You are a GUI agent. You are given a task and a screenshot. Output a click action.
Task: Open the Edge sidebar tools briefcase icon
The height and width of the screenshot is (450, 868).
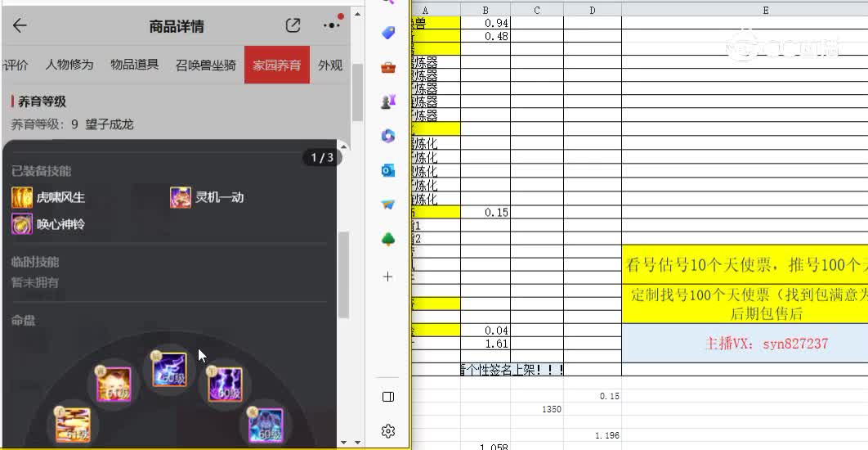(x=388, y=68)
